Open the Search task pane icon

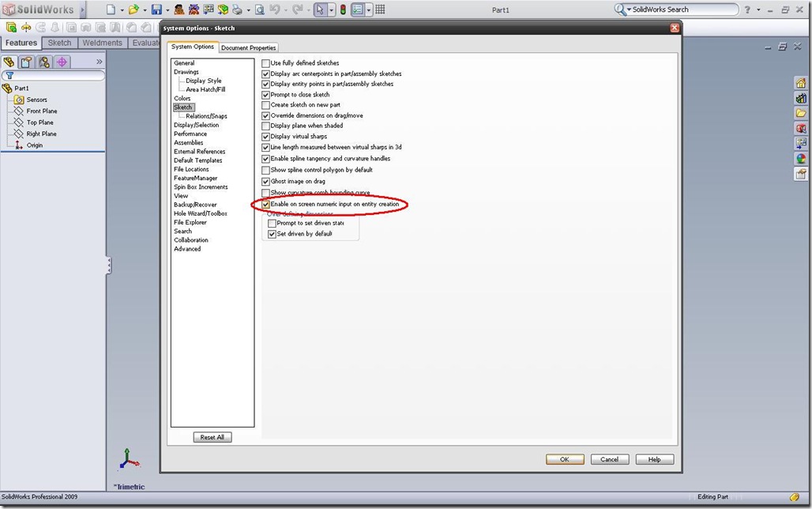click(801, 128)
